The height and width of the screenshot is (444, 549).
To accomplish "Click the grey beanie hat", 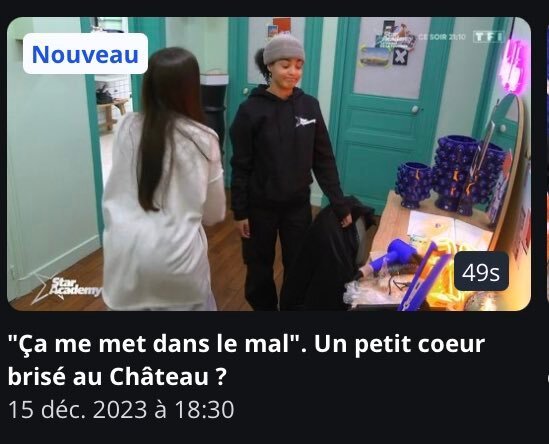I will point(284,49).
